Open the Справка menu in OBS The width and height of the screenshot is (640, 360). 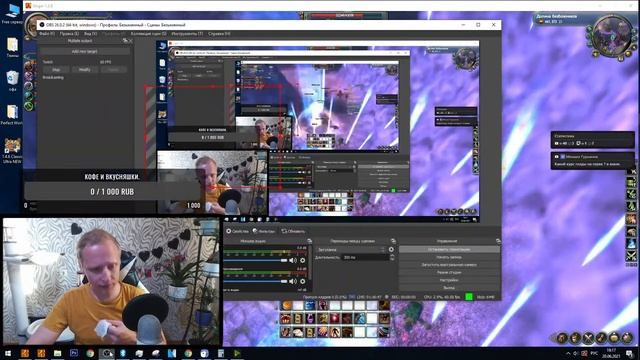tap(219, 34)
